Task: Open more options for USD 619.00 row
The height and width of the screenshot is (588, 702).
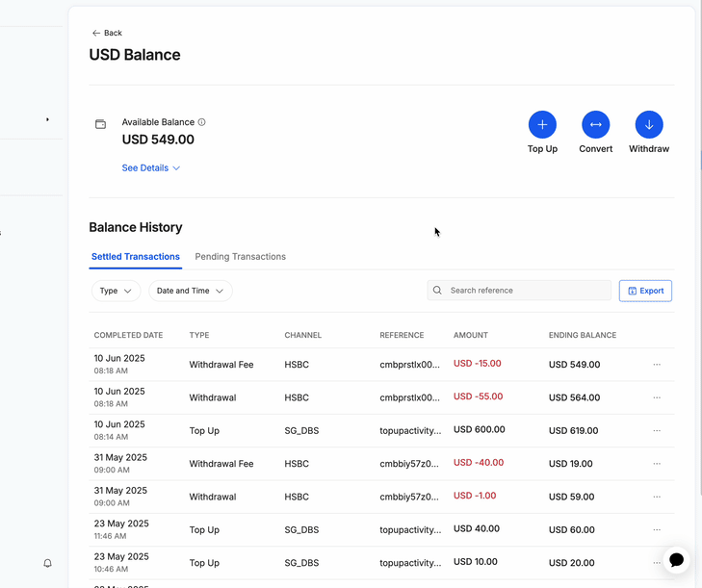Action: (x=657, y=430)
